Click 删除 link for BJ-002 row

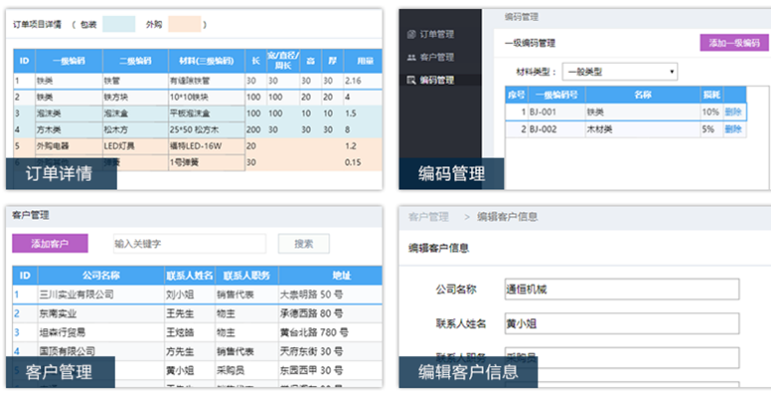(733, 129)
